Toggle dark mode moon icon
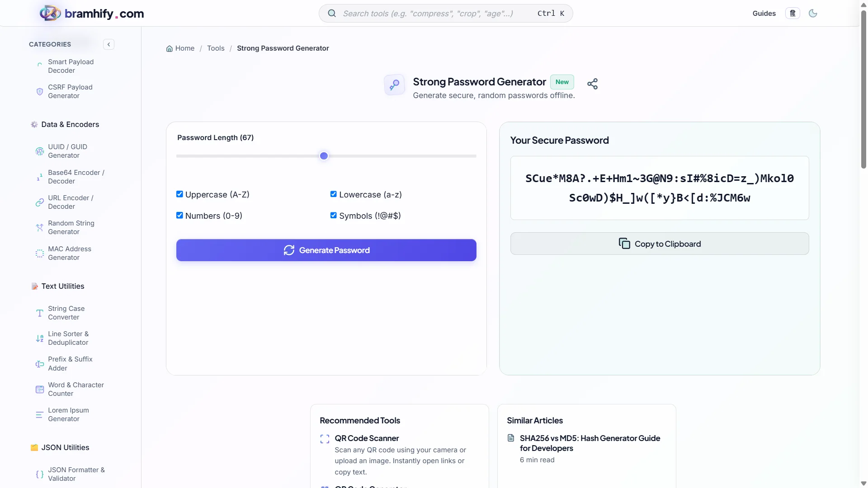868x488 pixels. pos(813,13)
